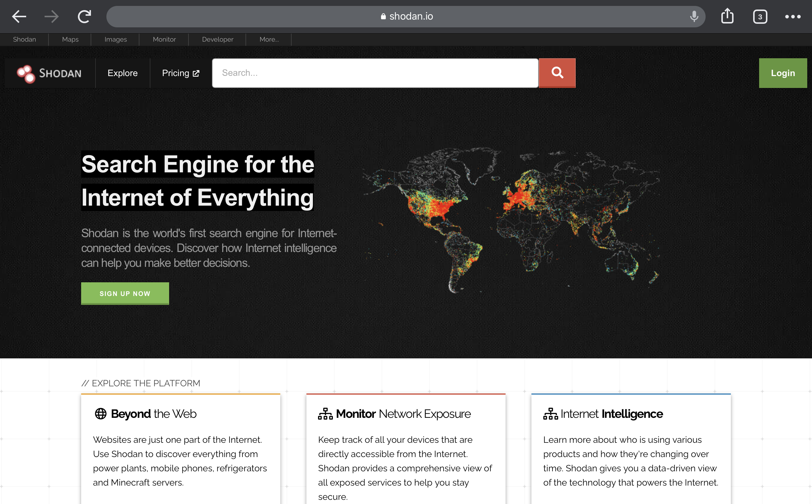
Task: Switch to the Monitor tab
Action: (164, 39)
